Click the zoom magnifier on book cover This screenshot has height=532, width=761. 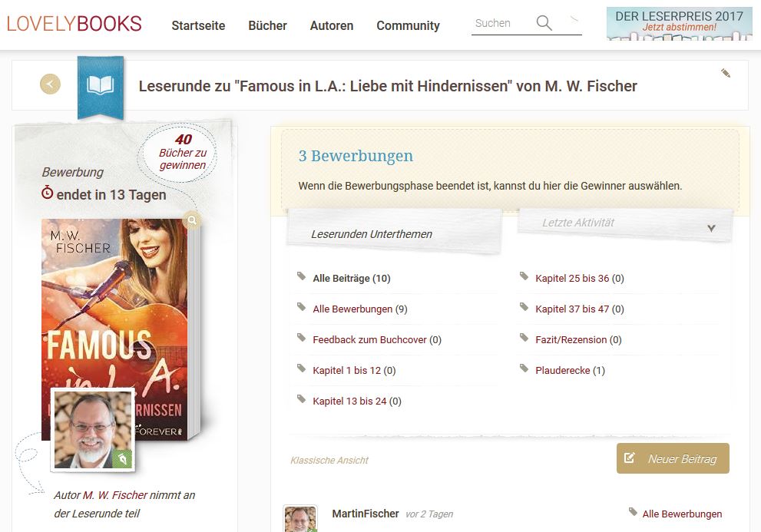pos(192,220)
